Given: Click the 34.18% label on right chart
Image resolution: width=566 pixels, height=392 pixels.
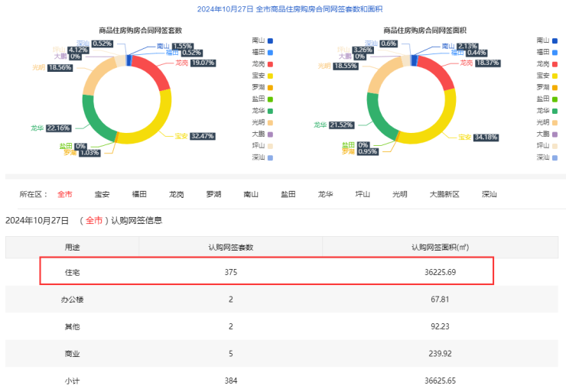Looking at the screenshot, I should pyautogui.click(x=485, y=138).
